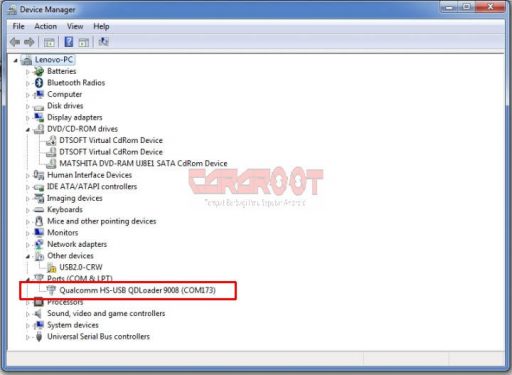
Task: Click the Keyboards category icon
Action: pyautogui.click(x=39, y=210)
